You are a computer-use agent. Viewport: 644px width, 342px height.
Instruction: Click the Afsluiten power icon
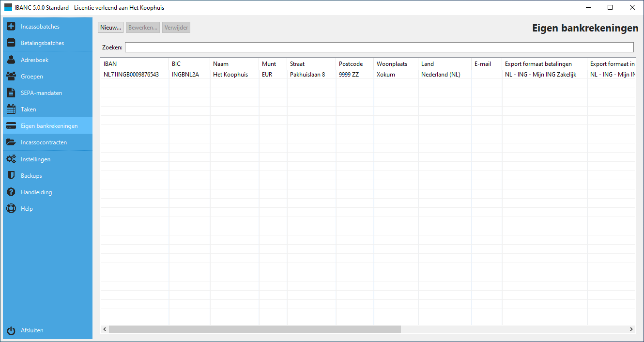[x=11, y=330]
